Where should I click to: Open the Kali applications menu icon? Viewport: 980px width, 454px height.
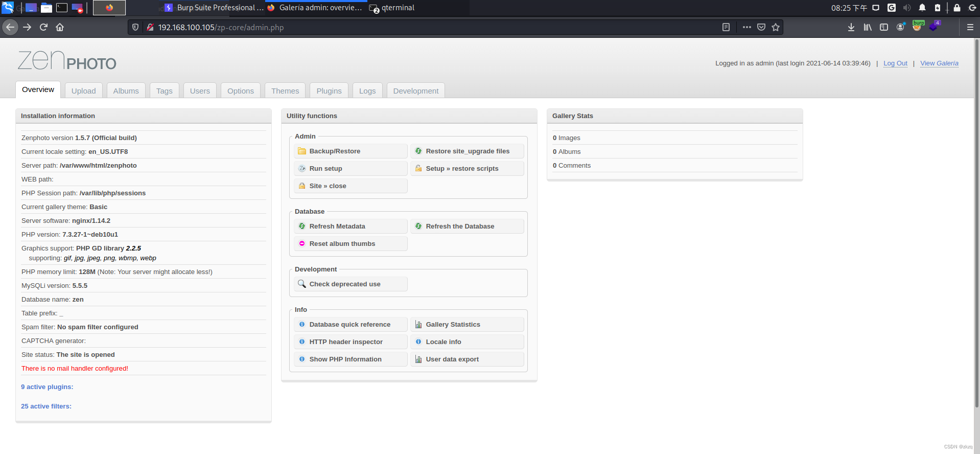point(8,8)
